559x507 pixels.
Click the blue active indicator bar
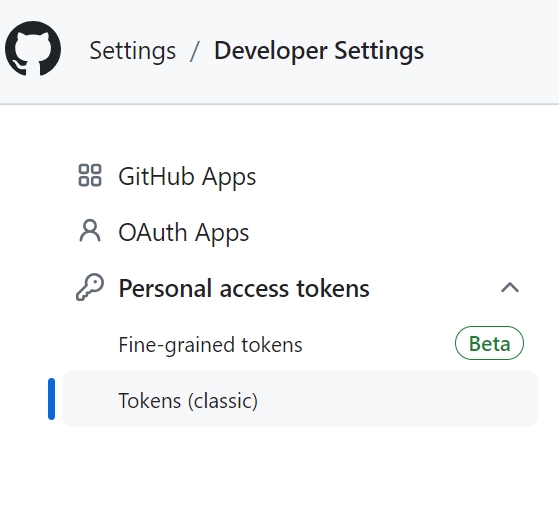(x=51, y=399)
